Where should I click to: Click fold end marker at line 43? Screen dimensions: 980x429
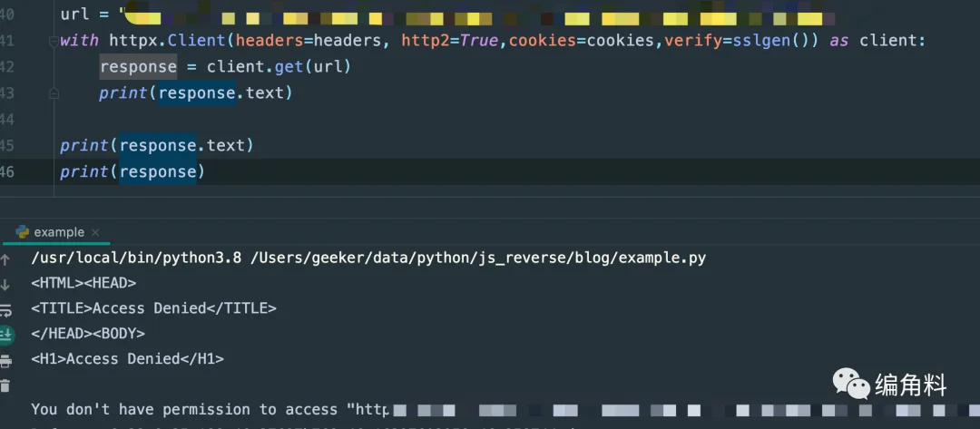54,93
